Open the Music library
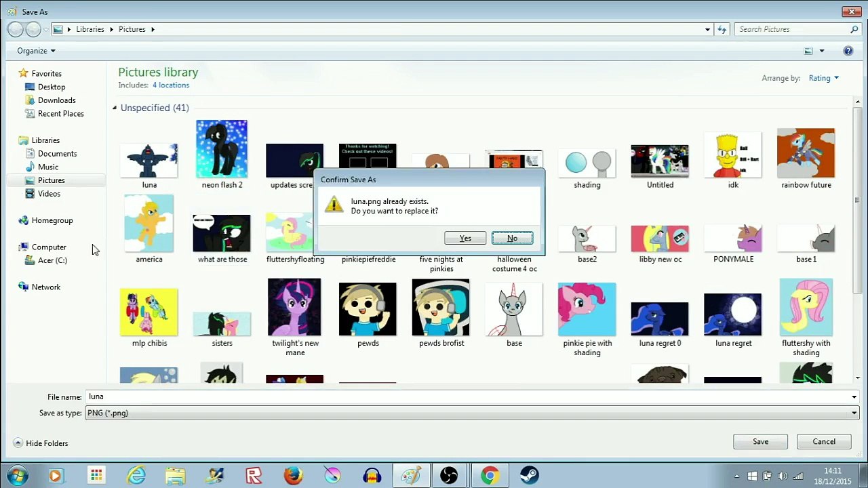Image resolution: width=868 pixels, height=488 pixels. point(42,167)
